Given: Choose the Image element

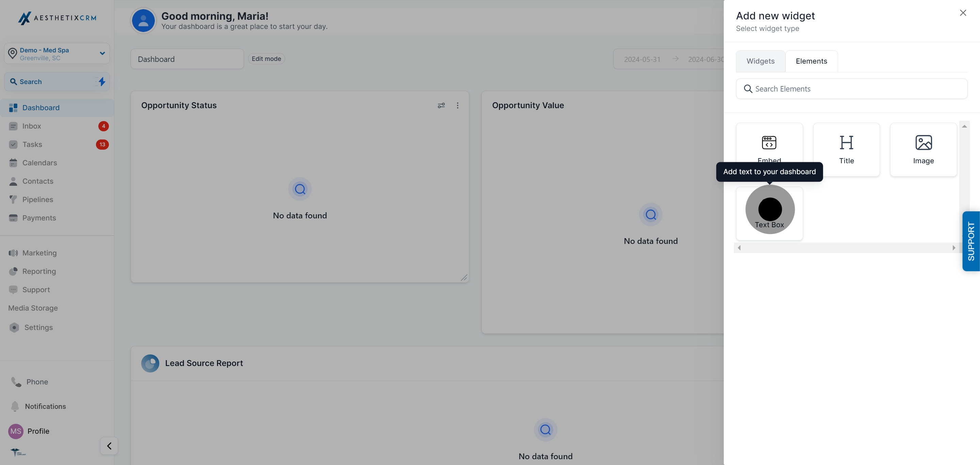Looking at the screenshot, I should [x=923, y=149].
